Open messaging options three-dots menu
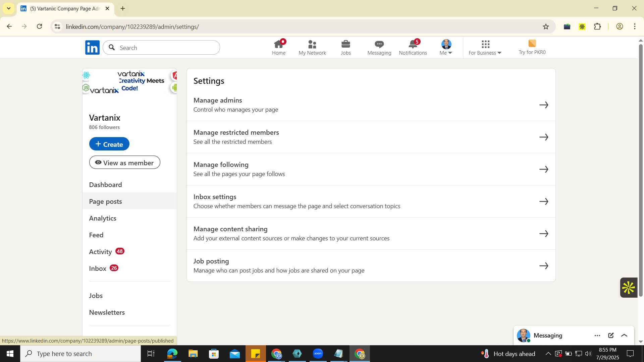The height and width of the screenshot is (362, 644). (597, 336)
